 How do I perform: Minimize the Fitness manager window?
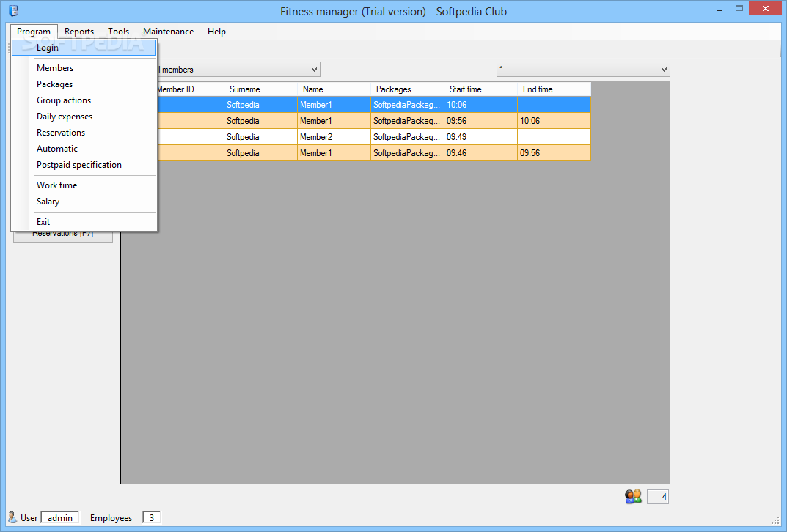pyautogui.click(x=720, y=9)
